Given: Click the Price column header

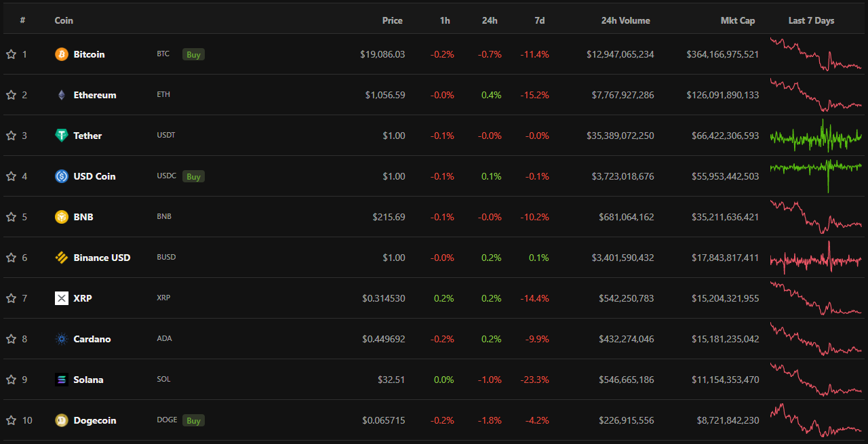Looking at the screenshot, I should point(392,20).
